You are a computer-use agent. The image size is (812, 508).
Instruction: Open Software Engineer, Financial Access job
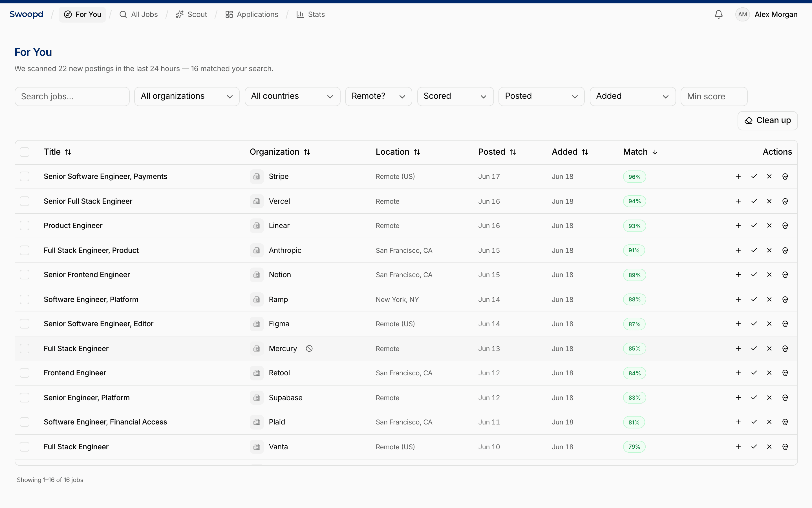(x=105, y=422)
